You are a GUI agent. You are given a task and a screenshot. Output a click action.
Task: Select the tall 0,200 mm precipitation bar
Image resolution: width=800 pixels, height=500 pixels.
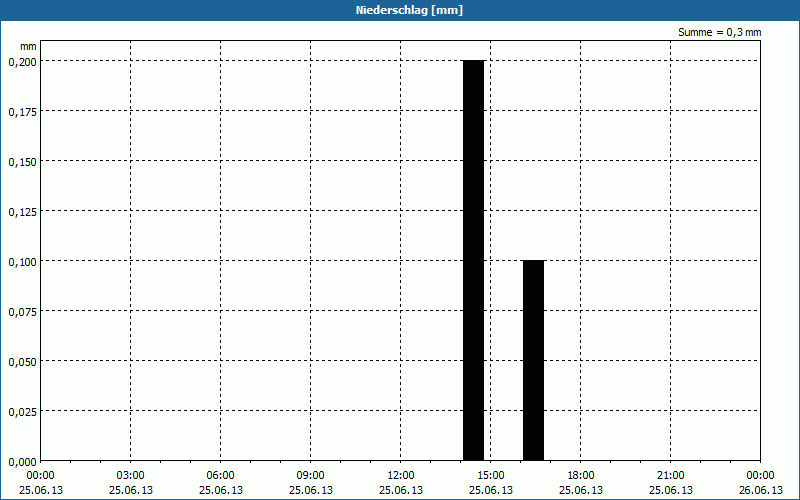[x=473, y=260]
